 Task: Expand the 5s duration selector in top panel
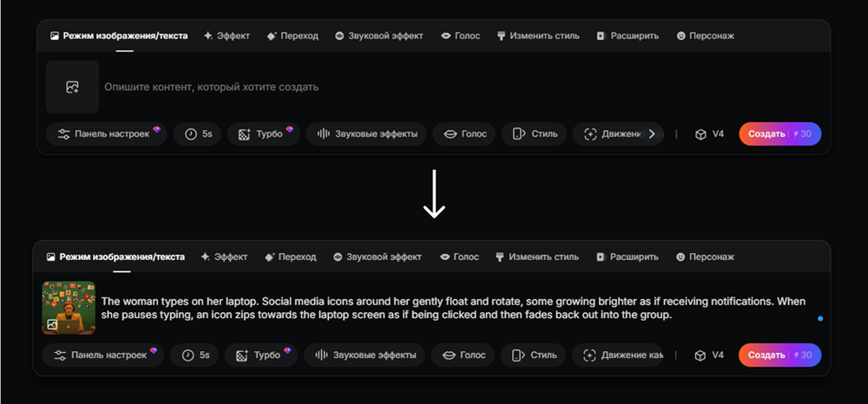[197, 134]
